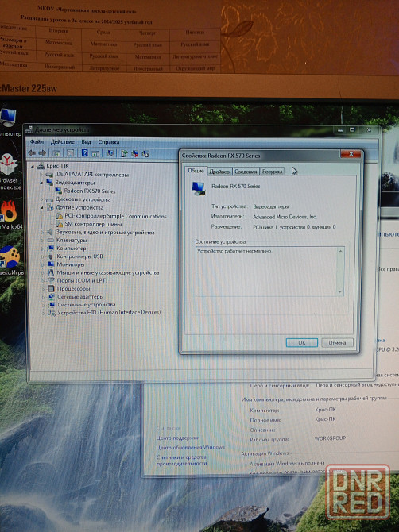Open the Центр поддержки link in System window
The image size is (399, 532).
178,438
